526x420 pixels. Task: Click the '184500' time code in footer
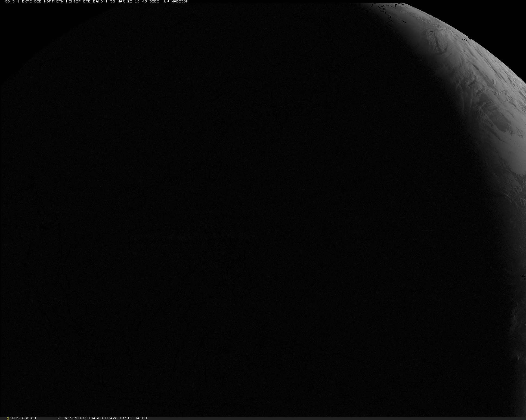95,418
